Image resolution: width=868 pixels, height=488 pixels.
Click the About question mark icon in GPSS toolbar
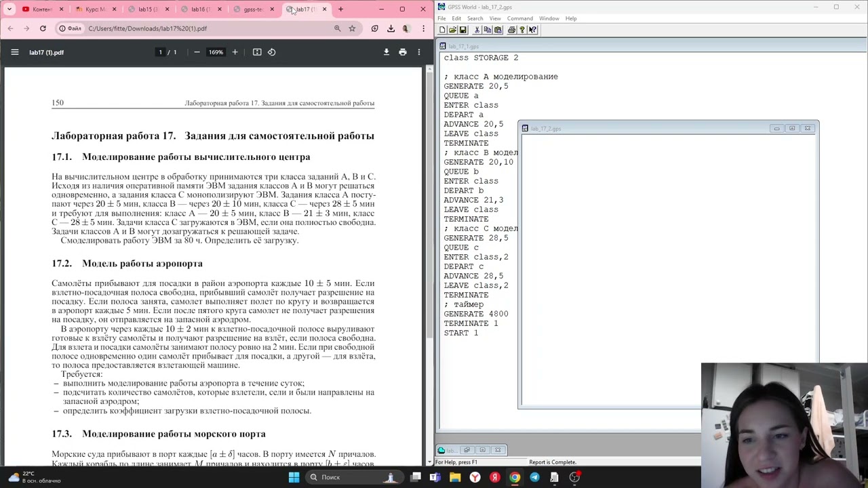pyautogui.click(x=522, y=30)
